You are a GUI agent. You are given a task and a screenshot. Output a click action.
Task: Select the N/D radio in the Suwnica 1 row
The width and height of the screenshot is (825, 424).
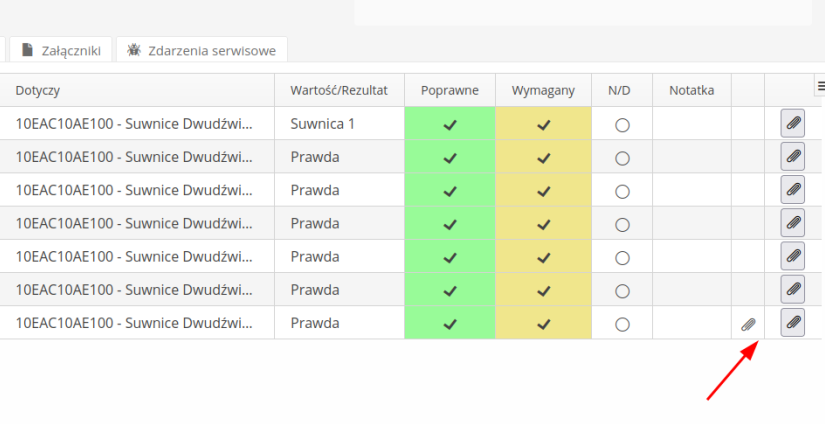point(622,125)
